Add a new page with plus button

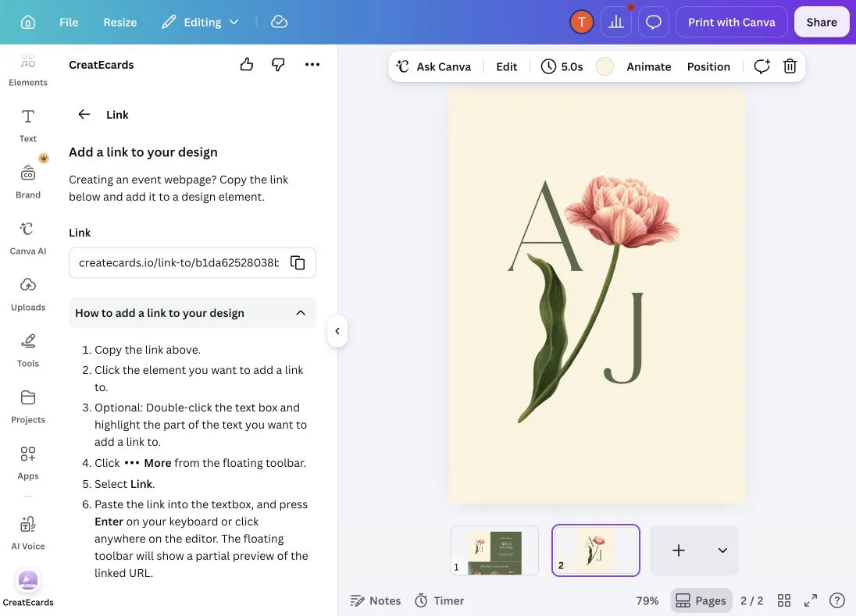[678, 550]
